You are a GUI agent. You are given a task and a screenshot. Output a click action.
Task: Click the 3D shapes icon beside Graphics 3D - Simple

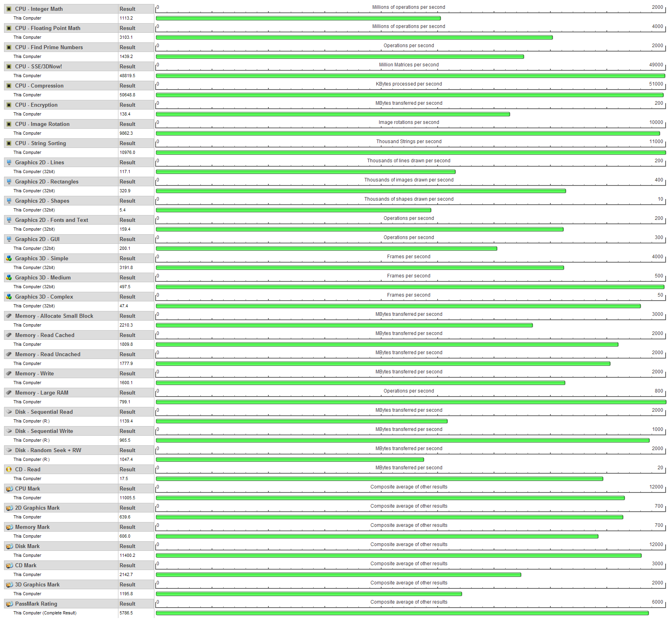9,258
